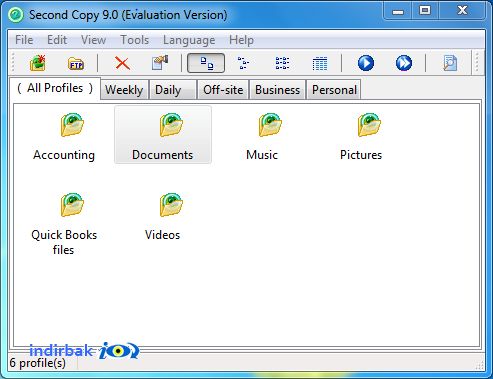
Task: Click the FTP folder toolbar icon
Action: click(x=76, y=63)
